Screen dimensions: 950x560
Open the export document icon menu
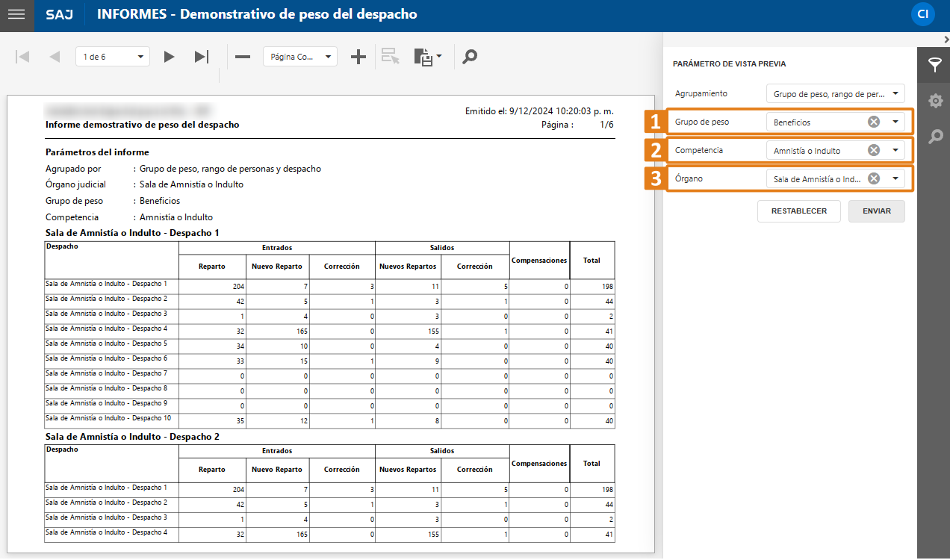pyautogui.click(x=427, y=57)
